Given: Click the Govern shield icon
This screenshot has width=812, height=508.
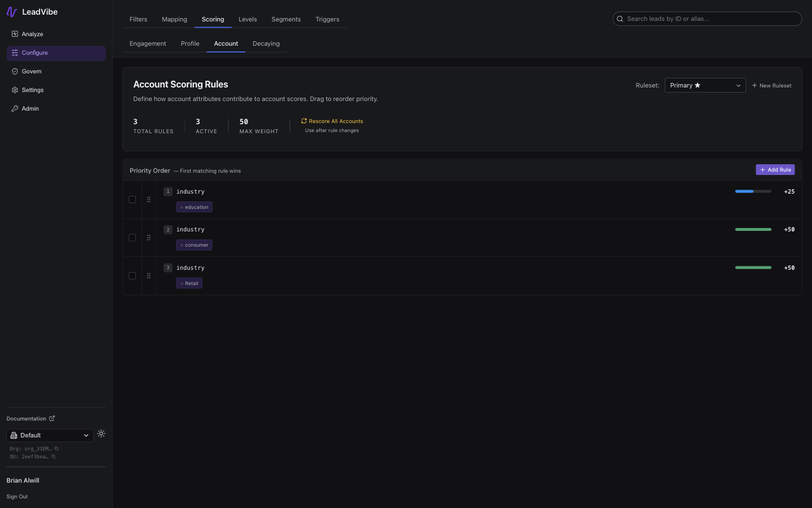Looking at the screenshot, I should [15, 71].
